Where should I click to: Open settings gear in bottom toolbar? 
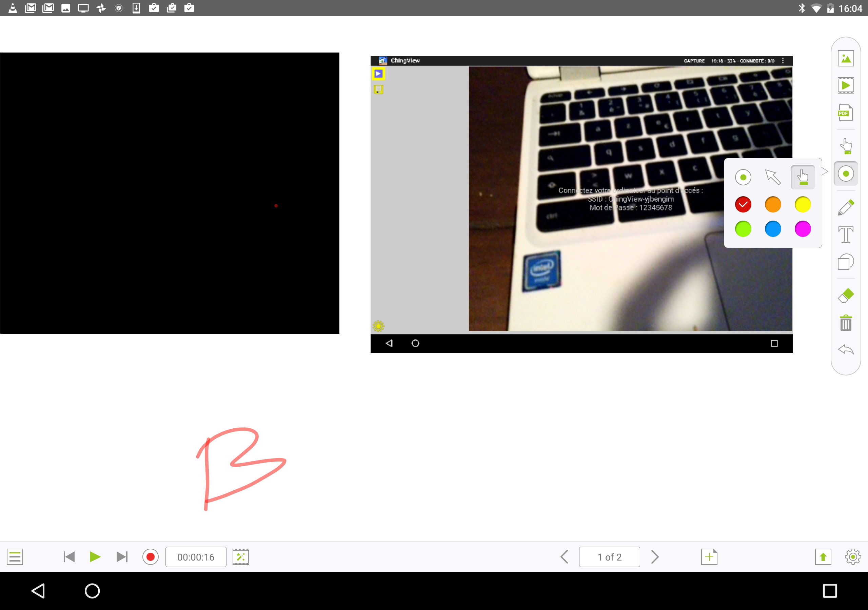coord(853,557)
